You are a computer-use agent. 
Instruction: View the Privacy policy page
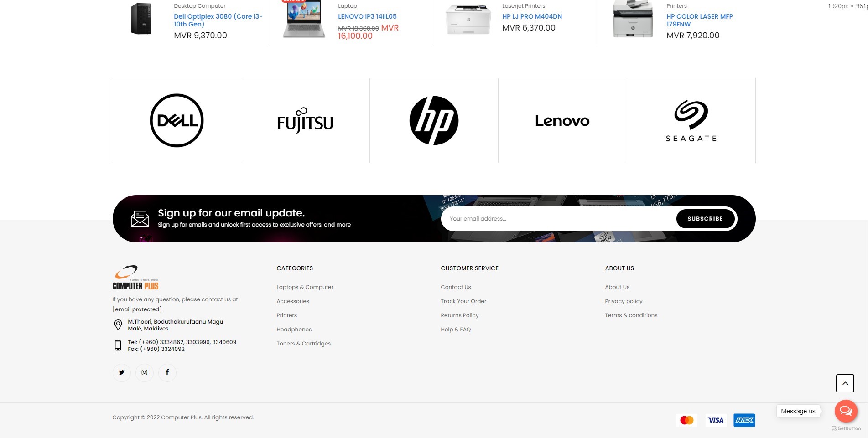[x=624, y=301]
